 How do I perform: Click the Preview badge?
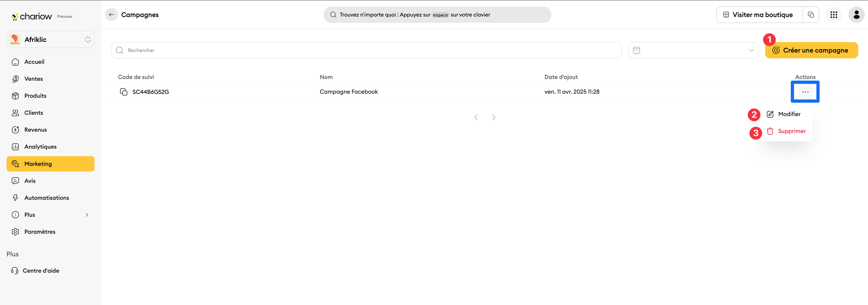coord(64,17)
